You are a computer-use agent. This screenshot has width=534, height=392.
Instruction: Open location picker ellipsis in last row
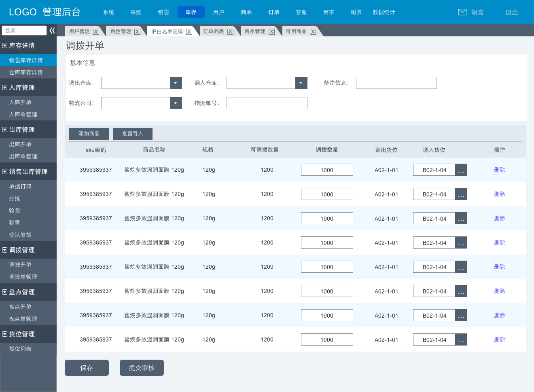click(461, 339)
